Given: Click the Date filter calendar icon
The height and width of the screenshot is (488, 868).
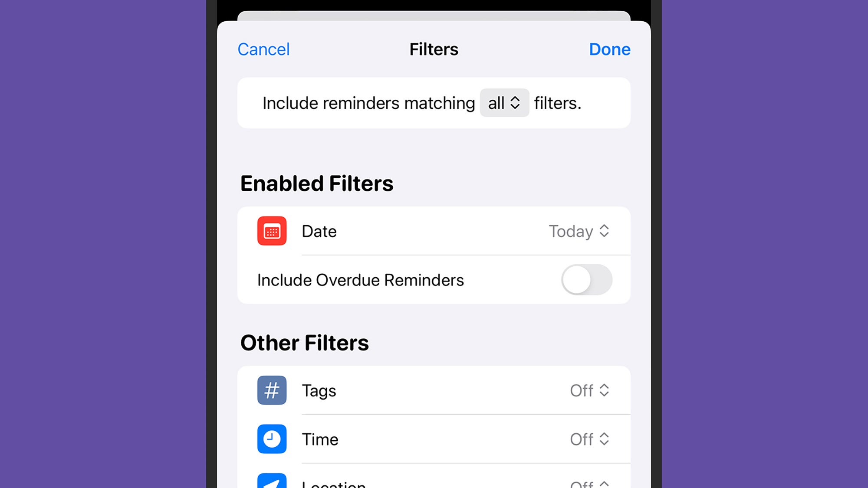Looking at the screenshot, I should 271,231.
